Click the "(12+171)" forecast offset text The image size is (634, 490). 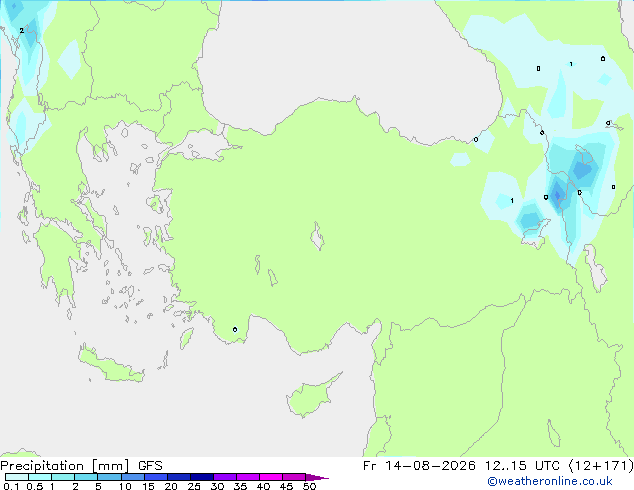pyautogui.click(x=601, y=466)
